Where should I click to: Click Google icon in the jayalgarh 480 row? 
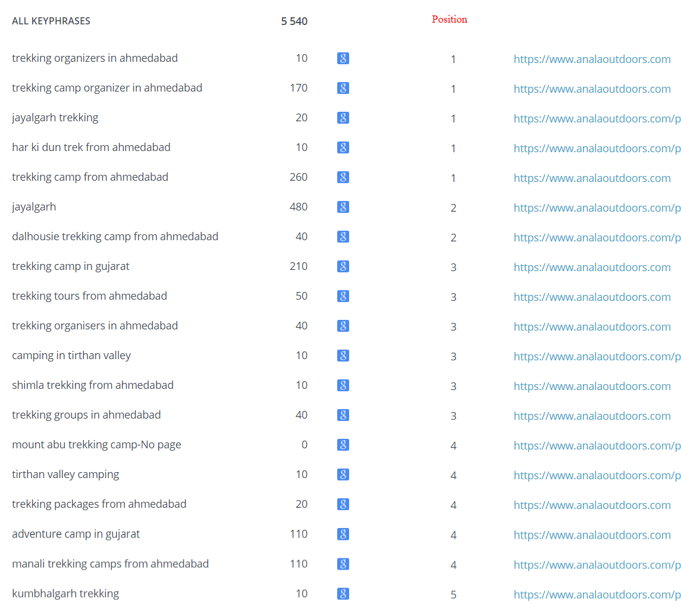[x=343, y=207]
